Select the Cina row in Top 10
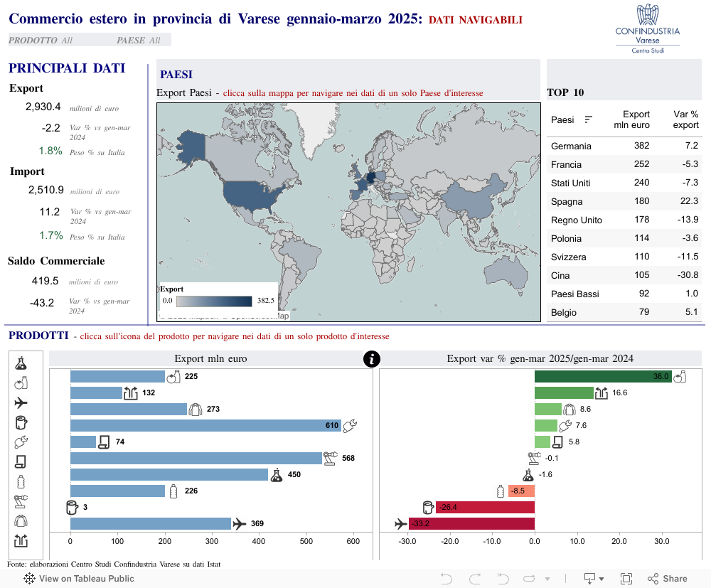This screenshot has width=711, height=588. (624, 276)
